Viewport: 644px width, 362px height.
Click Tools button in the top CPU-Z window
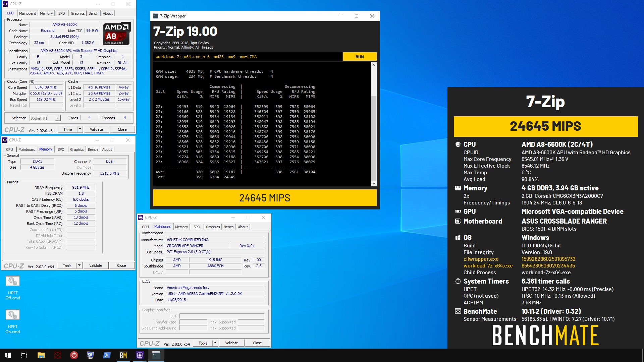pos(68,129)
